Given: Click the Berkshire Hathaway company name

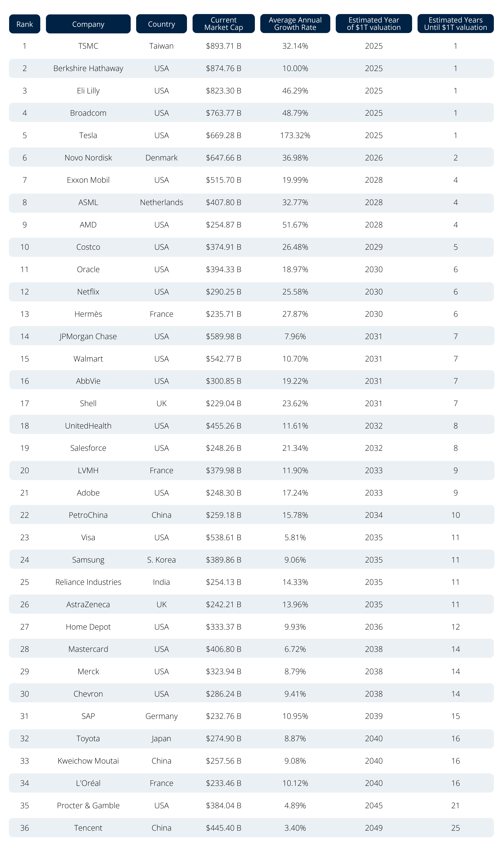Looking at the screenshot, I should [88, 68].
